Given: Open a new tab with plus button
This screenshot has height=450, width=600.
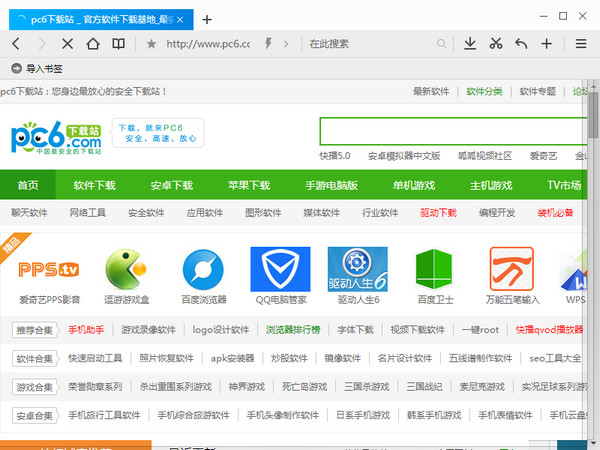Looking at the screenshot, I should click(207, 19).
